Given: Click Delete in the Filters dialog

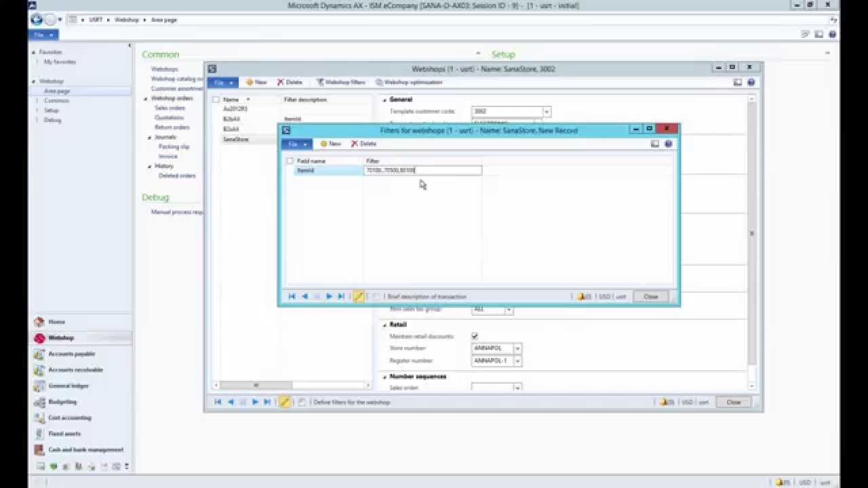Looking at the screenshot, I should (363, 144).
